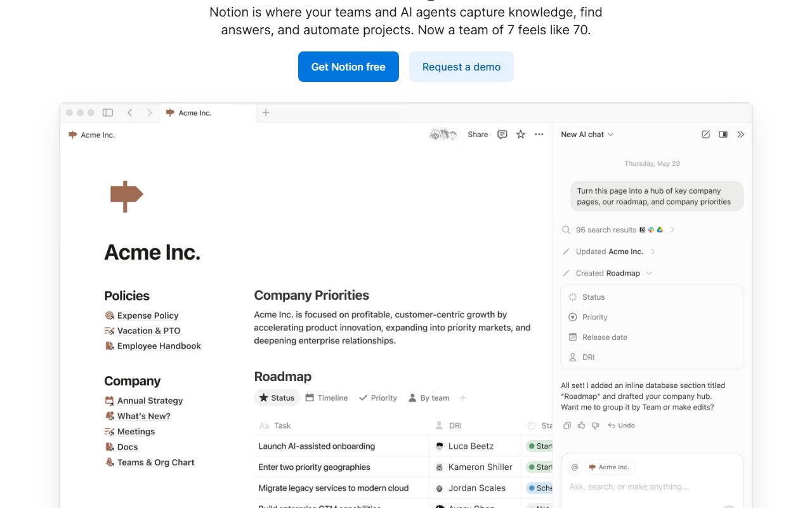
Task: Click the thumbs down on AI response
Action: pos(595,425)
